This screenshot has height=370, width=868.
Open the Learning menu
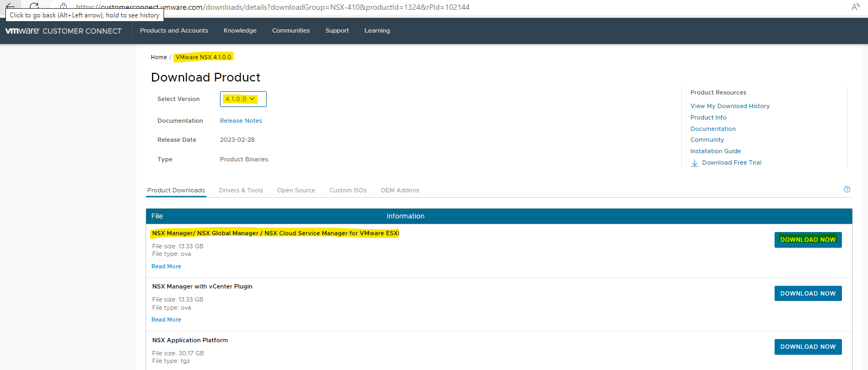[377, 31]
